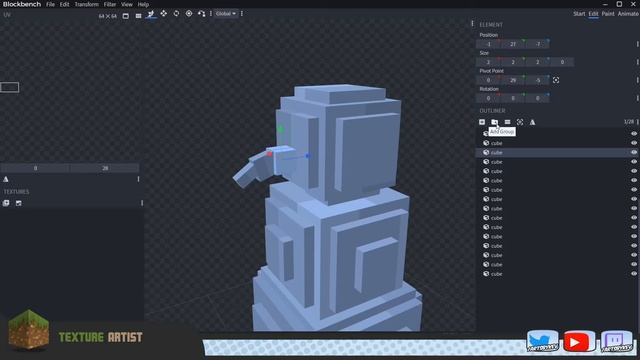Open toolbar overflow dots right of Global
Viewport: 640px width, 360px height.
[242, 13]
